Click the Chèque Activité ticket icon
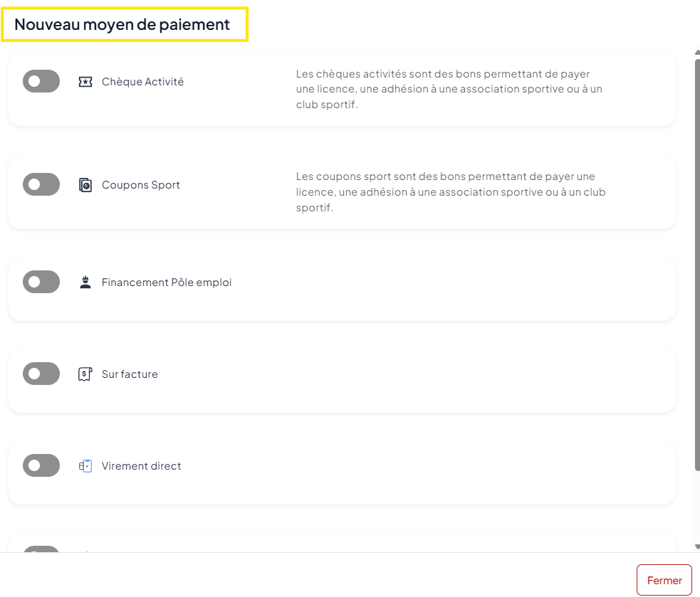 [85, 82]
